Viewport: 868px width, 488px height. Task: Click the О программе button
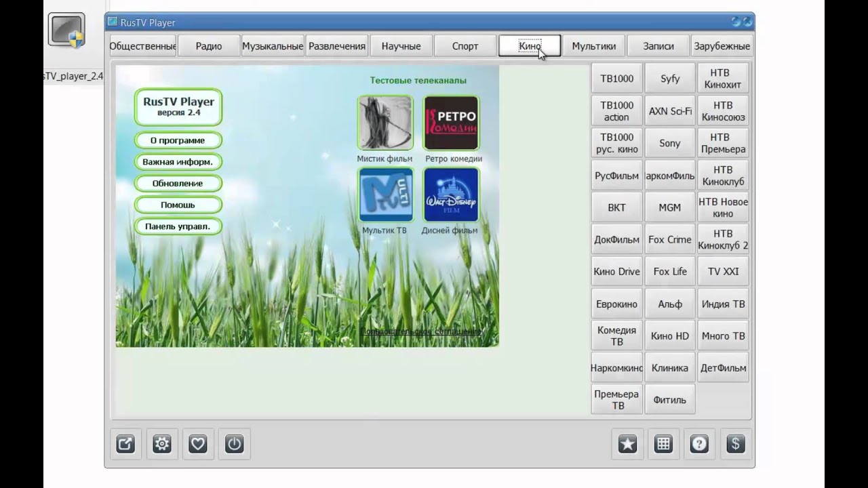(x=178, y=140)
